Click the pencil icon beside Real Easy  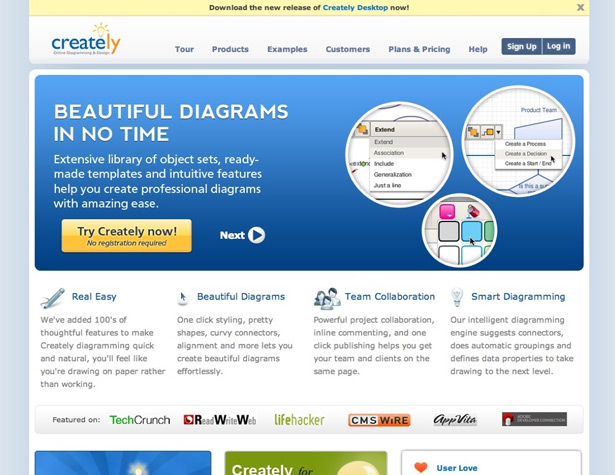pos(53,298)
